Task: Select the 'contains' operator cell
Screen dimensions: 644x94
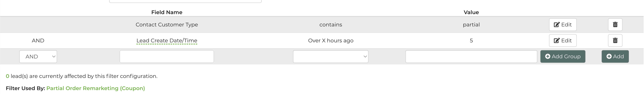Action: click(330, 25)
